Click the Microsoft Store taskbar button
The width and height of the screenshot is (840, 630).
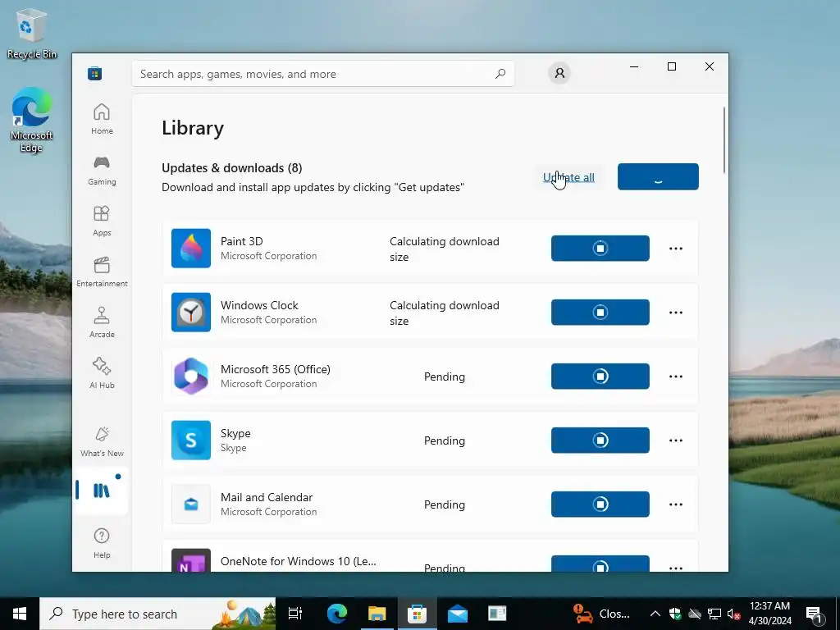pos(418,614)
